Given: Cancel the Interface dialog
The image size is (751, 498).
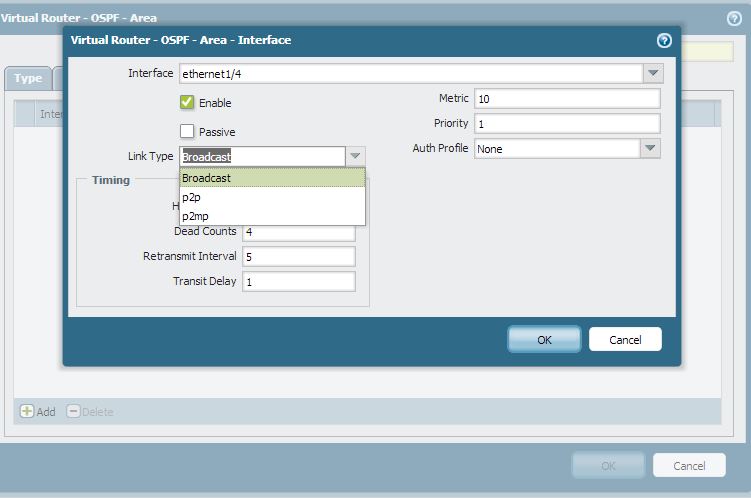Looking at the screenshot, I should coord(625,339).
